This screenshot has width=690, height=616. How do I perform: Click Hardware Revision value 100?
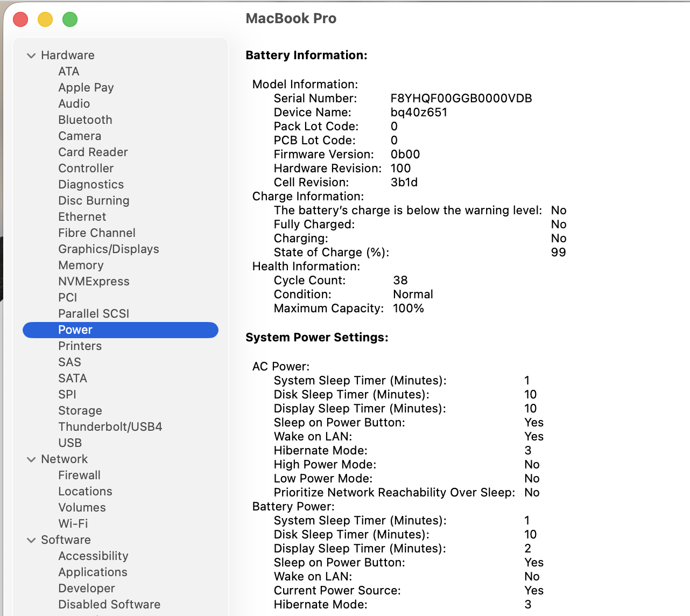point(400,169)
